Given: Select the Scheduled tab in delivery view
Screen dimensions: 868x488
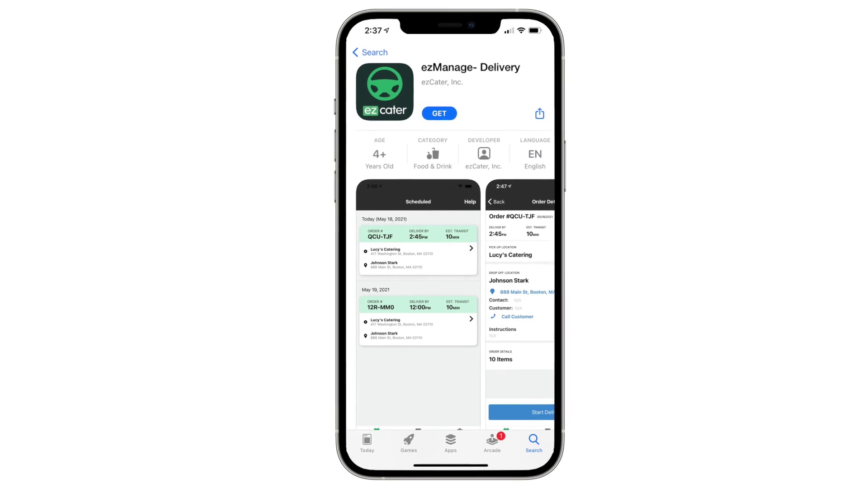Looking at the screenshot, I should (x=418, y=202).
